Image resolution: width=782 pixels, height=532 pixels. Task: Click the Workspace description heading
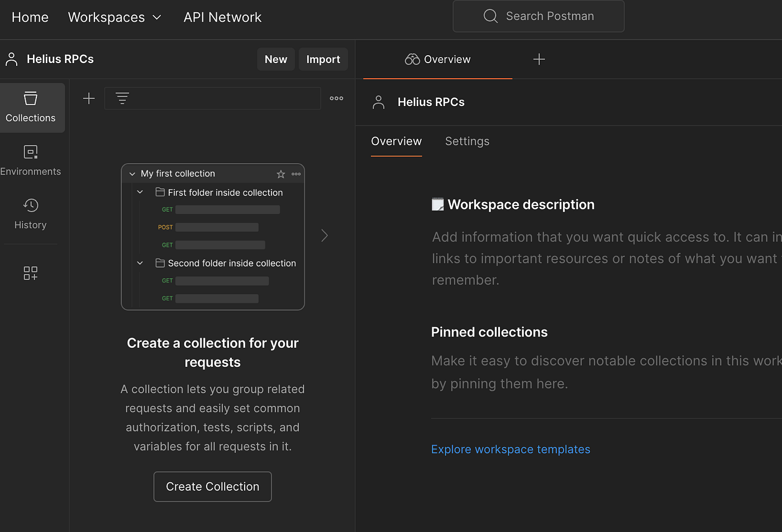(x=521, y=205)
